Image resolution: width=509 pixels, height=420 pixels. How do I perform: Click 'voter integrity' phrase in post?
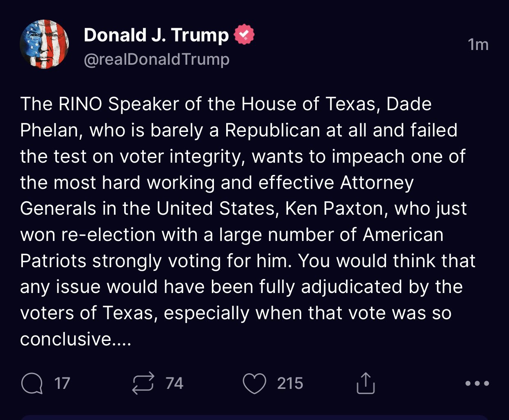(x=182, y=157)
